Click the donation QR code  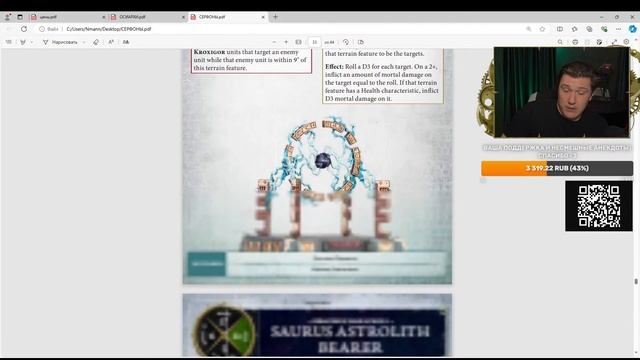599,206
